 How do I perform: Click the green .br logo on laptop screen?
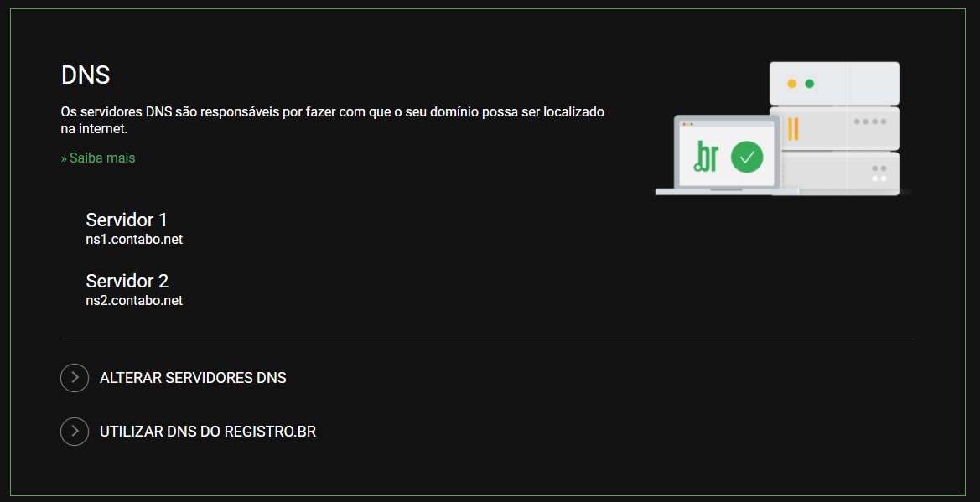pos(706,156)
